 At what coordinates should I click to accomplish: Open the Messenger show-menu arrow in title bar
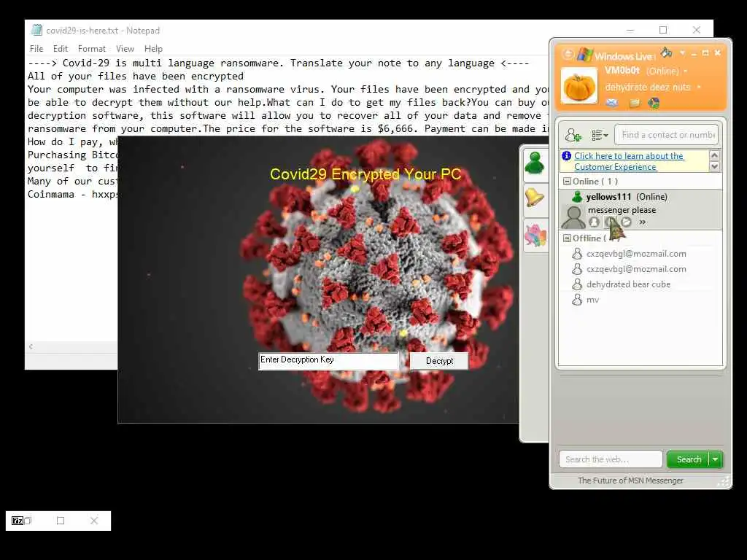pos(682,52)
